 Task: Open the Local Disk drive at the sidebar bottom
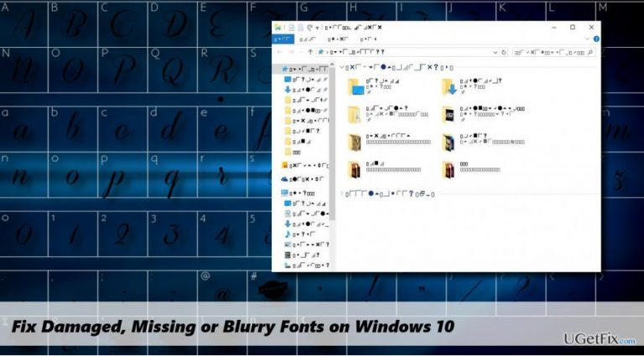pos(307,266)
